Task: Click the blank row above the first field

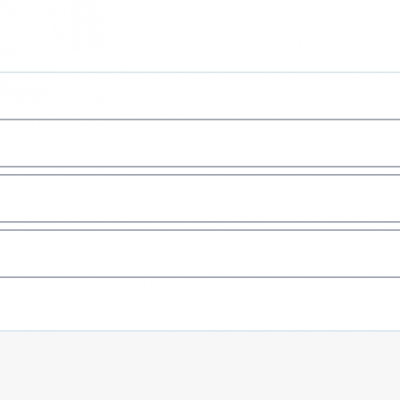Action: [x=200, y=96]
